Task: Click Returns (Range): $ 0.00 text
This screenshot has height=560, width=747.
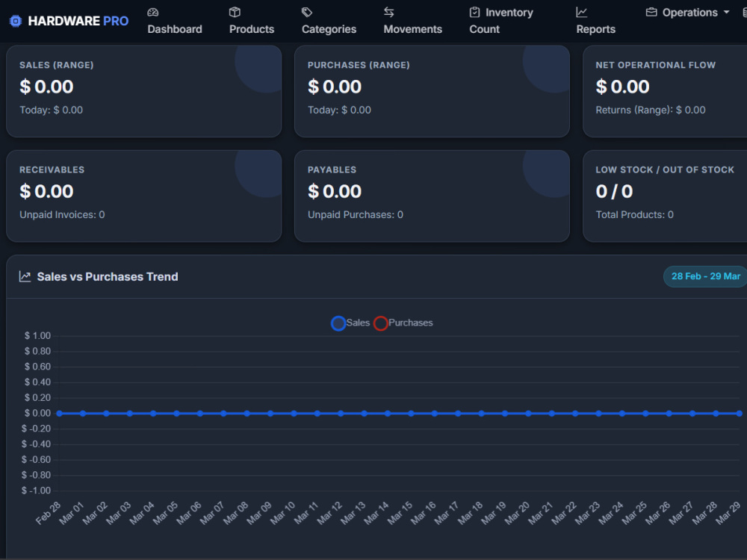Action: pyautogui.click(x=651, y=110)
